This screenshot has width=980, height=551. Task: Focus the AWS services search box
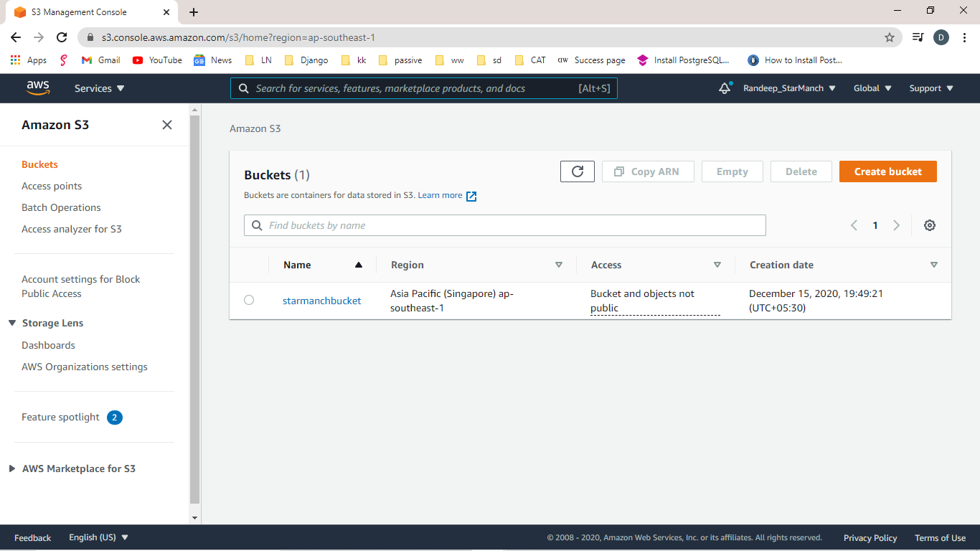pos(424,88)
